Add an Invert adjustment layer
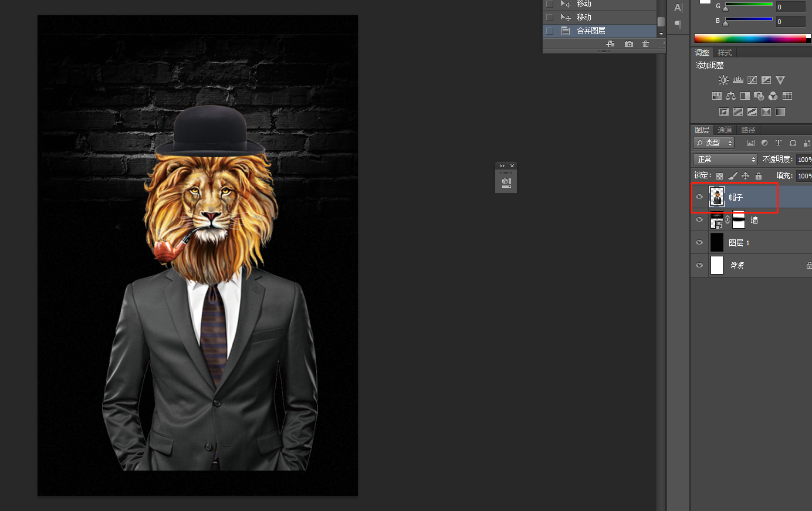This screenshot has width=812, height=511. (x=724, y=112)
